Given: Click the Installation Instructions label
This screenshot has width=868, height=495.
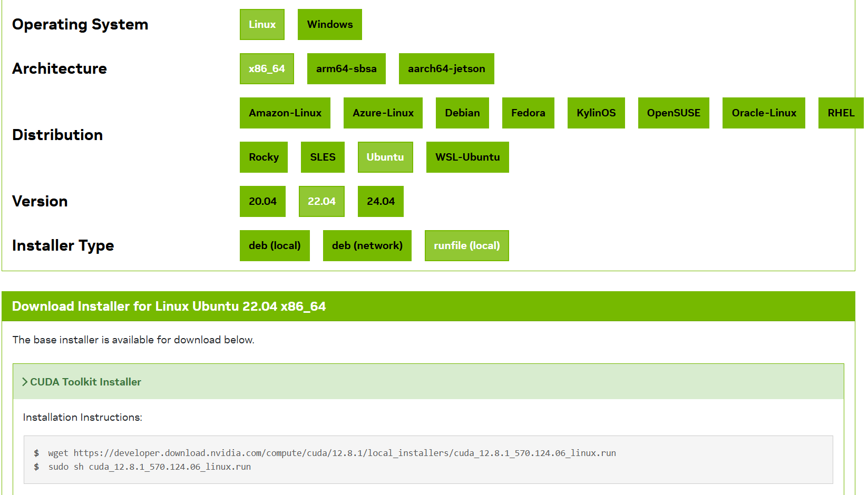Looking at the screenshot, I should (x=83, y=417).
